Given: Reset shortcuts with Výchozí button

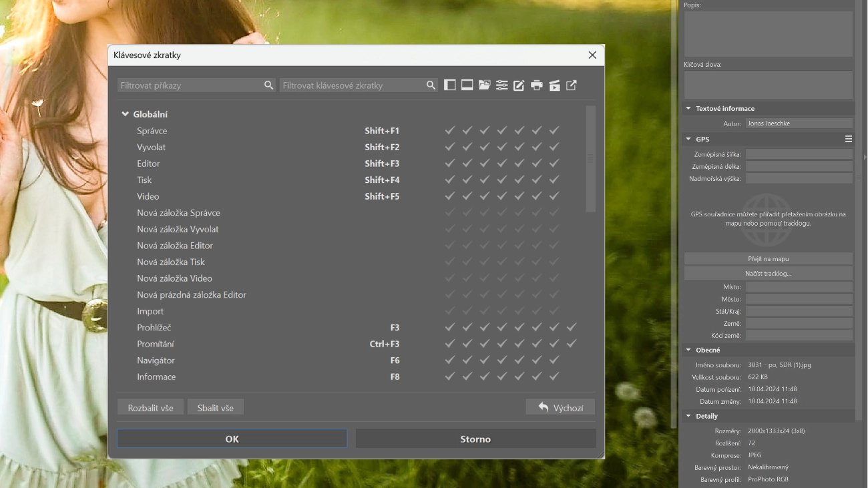Looking at the screenshot, I should (560, 407).
